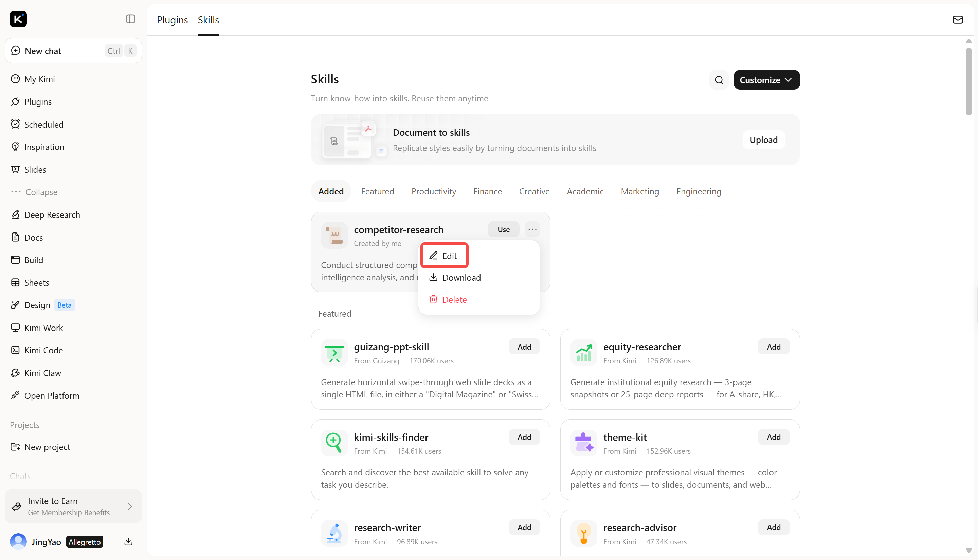Select Delete in the skill menu
Screen dimensions: 978x560
point(448,300)
